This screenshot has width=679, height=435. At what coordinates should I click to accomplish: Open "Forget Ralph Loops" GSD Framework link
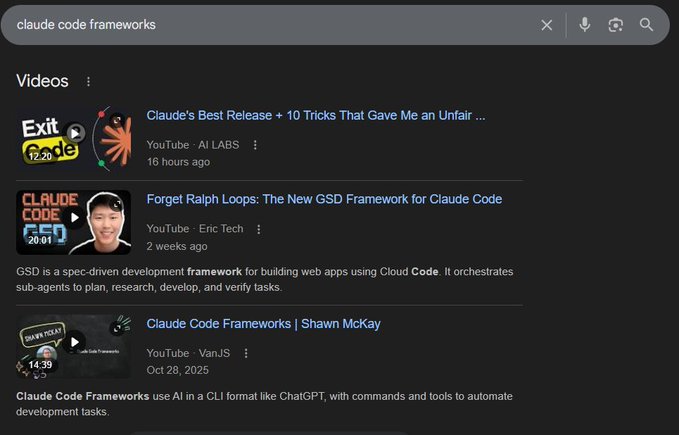324,200
